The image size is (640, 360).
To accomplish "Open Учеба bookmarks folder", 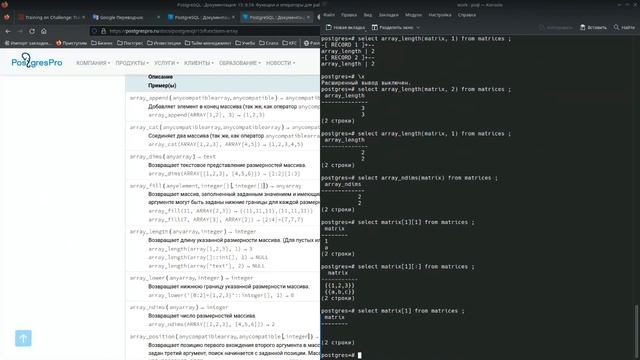I will tap(244, 43).
